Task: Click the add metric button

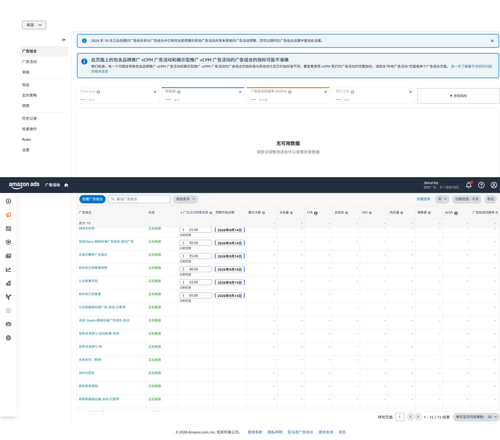Action: click(458, 96)
